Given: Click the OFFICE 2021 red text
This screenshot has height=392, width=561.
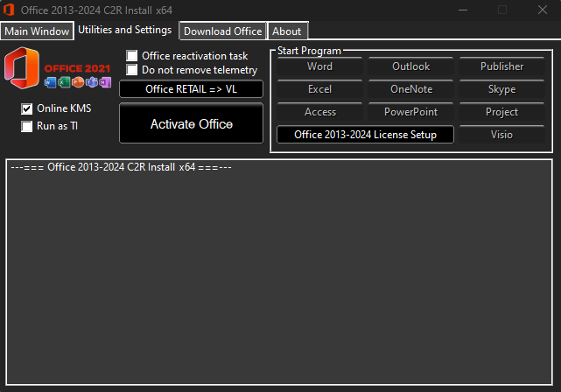Looking at the screenshot, I should pyautogui.click(x=77, y=68).
